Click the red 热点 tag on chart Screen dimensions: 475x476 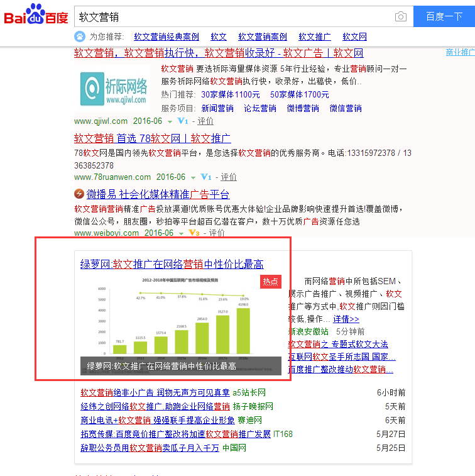(x=271, y=282)
